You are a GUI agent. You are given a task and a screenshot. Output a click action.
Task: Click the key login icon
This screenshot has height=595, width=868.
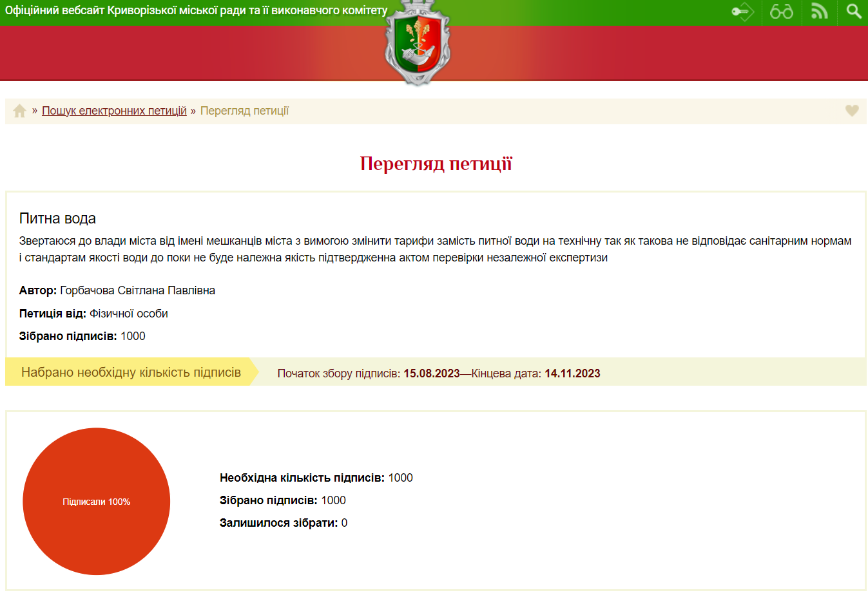point(742,12)
